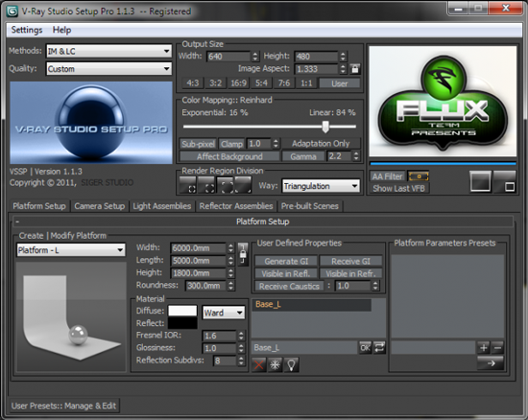Toggle Generate GI property
Image resolution: width=528 pixels, height=420 pixels.
(x=286, y=261)
